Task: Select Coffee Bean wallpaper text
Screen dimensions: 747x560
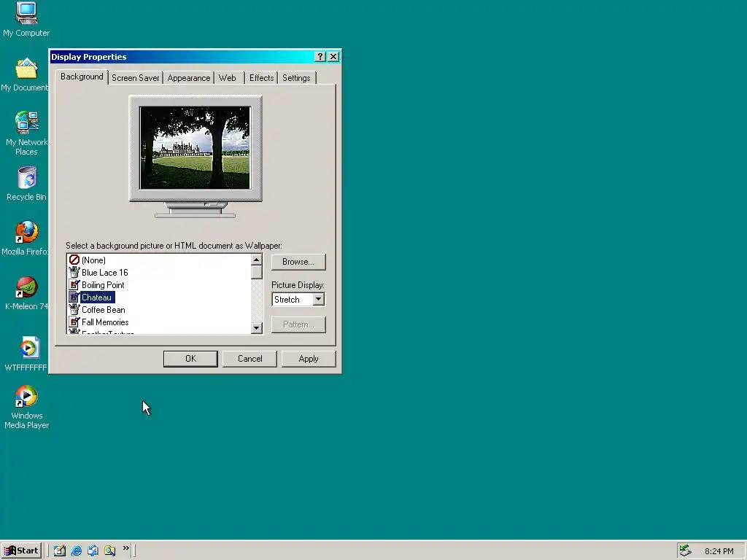Action: 104,309
